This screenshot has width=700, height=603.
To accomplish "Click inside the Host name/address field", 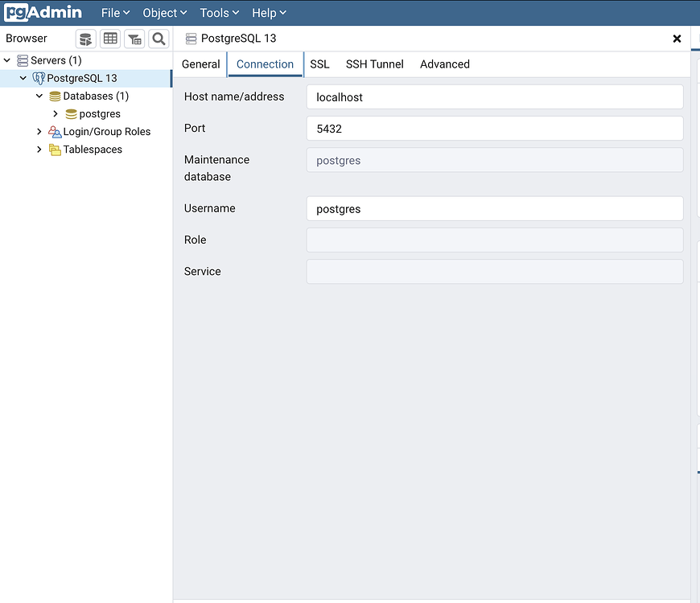I will tap(494, 96).
